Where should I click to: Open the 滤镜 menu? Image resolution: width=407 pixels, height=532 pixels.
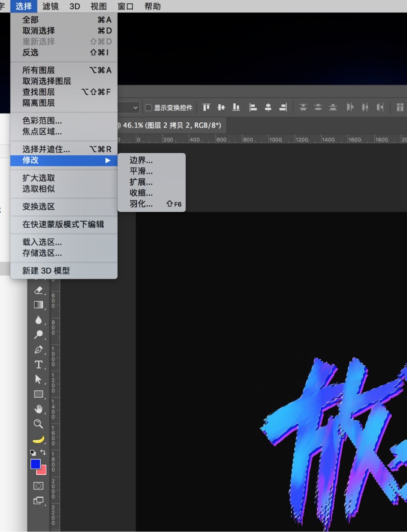[50, 6]
